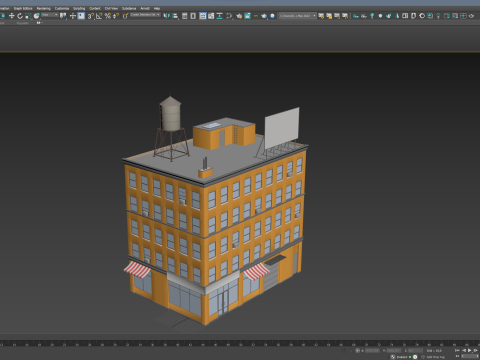
Task: Open the Customize menu
Action: (x=62, y=8)
